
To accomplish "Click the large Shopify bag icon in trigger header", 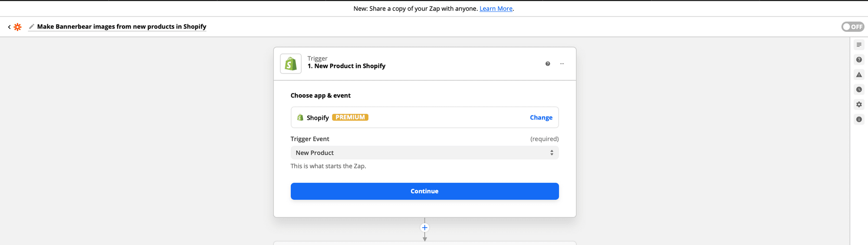I will [291, 64].
